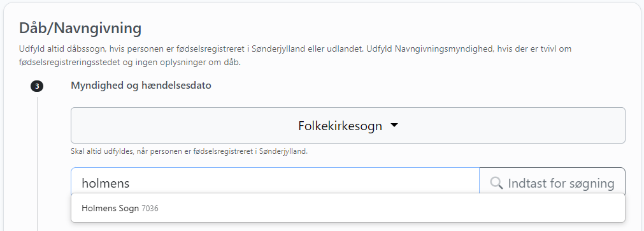This screenshot has height=231, width=644.
Task: Open the Folkekirkesogn authority type selector
Action: pos(348,126)
